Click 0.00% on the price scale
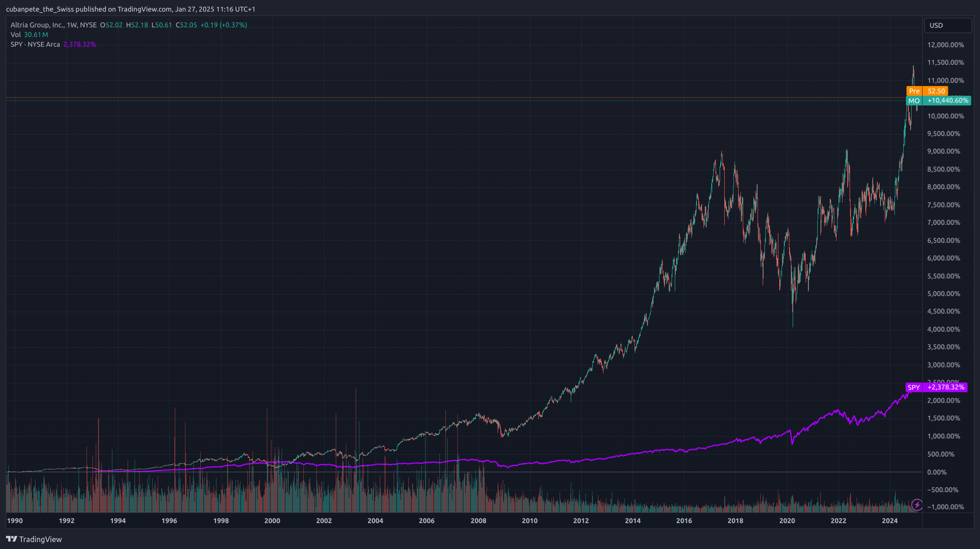Image resolution: width=980 pixels, height=549 pixels. (x=937, y=472)
